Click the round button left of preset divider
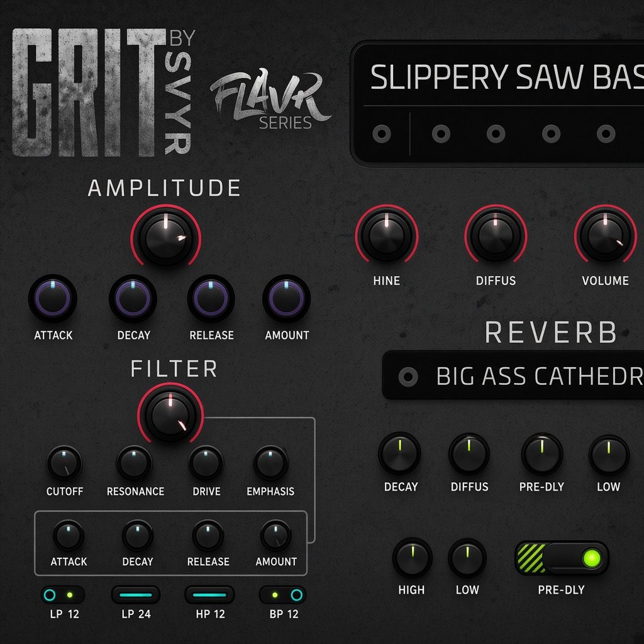 click(x=382, y=134)
